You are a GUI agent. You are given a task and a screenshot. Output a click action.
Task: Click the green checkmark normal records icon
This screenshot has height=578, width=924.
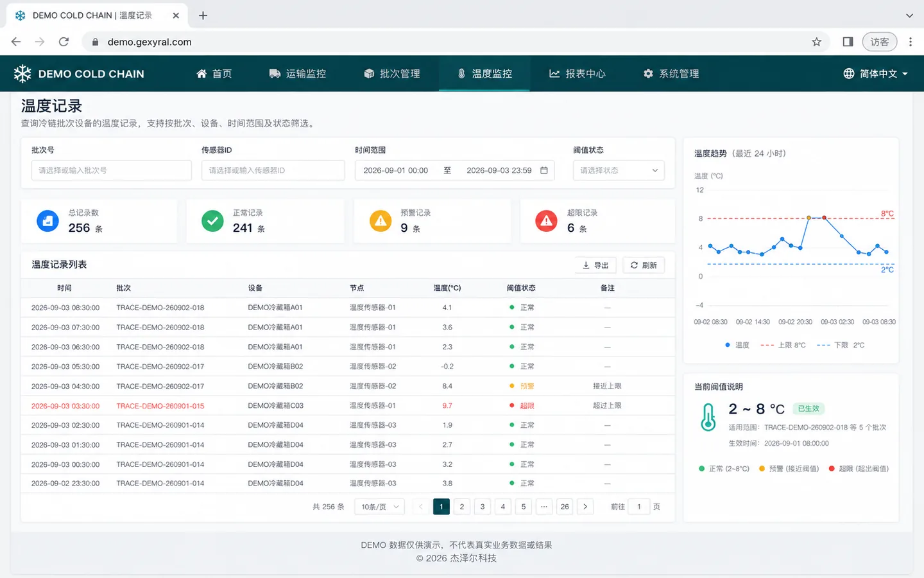[212, 221]
